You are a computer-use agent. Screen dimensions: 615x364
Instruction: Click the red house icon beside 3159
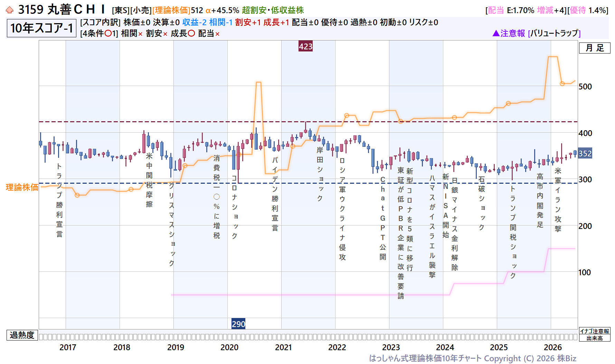point(10,10)
